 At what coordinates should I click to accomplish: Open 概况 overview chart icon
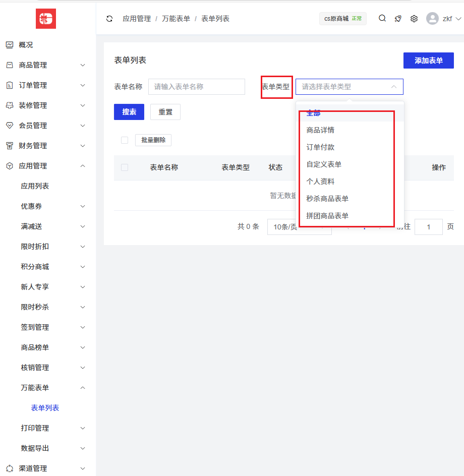(x=10, y=45)
